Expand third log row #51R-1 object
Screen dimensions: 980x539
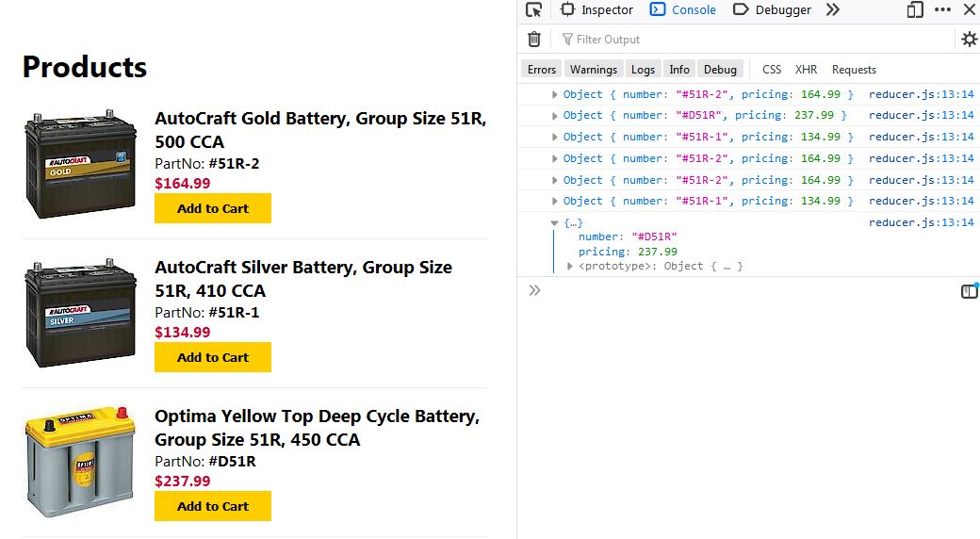pos(554,137)
